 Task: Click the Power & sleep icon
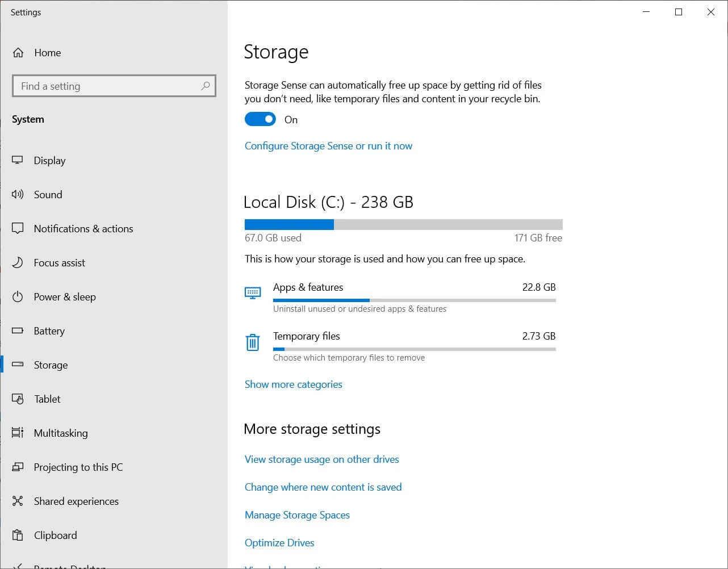(18, 296)
